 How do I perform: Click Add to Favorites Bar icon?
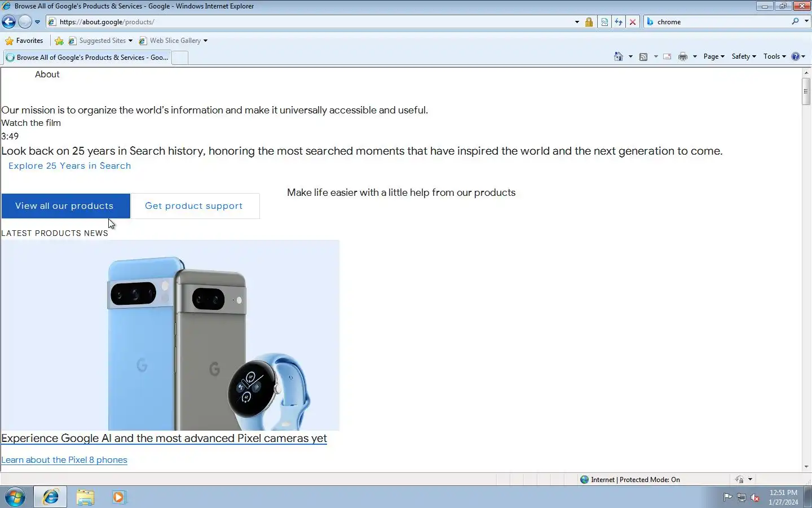coord(59,41)
